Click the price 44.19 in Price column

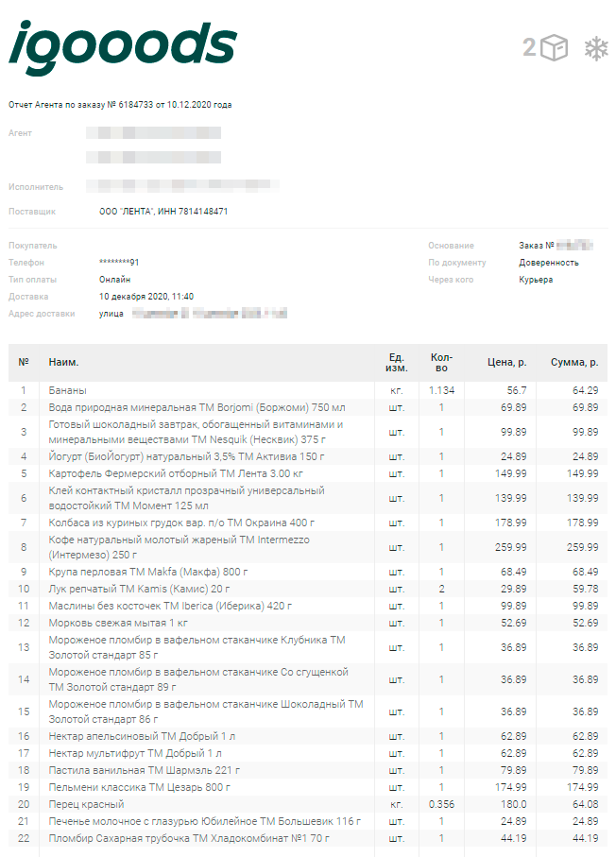coord(513,838)
